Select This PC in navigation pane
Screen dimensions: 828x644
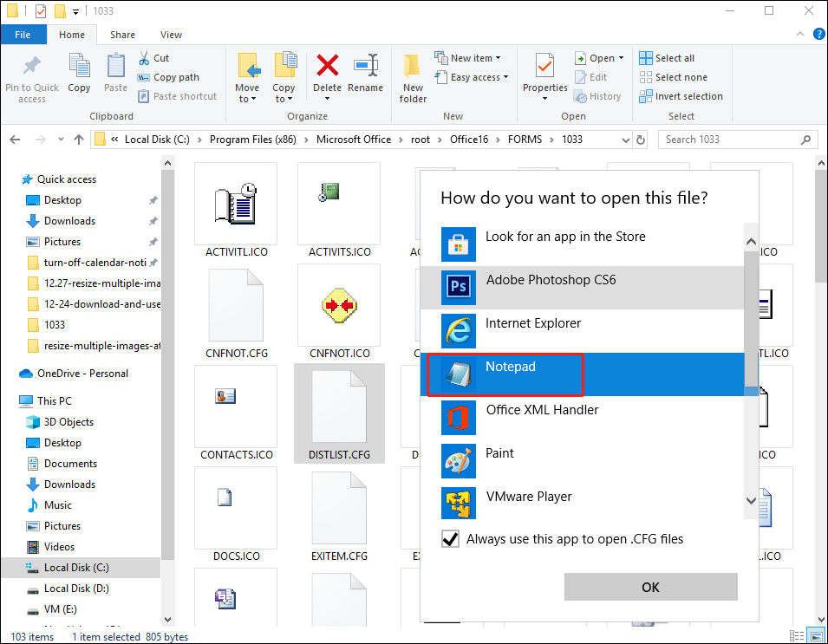(x=55, y=401)
